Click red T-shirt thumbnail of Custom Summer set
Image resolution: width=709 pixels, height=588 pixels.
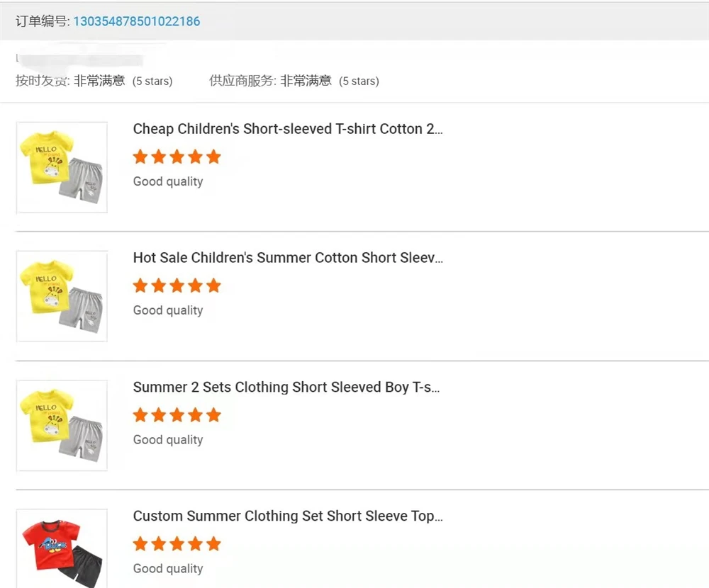point(62,548)
